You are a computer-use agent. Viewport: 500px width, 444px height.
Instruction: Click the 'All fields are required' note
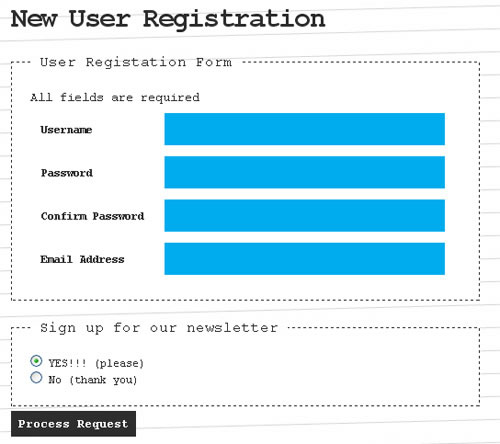115,98
